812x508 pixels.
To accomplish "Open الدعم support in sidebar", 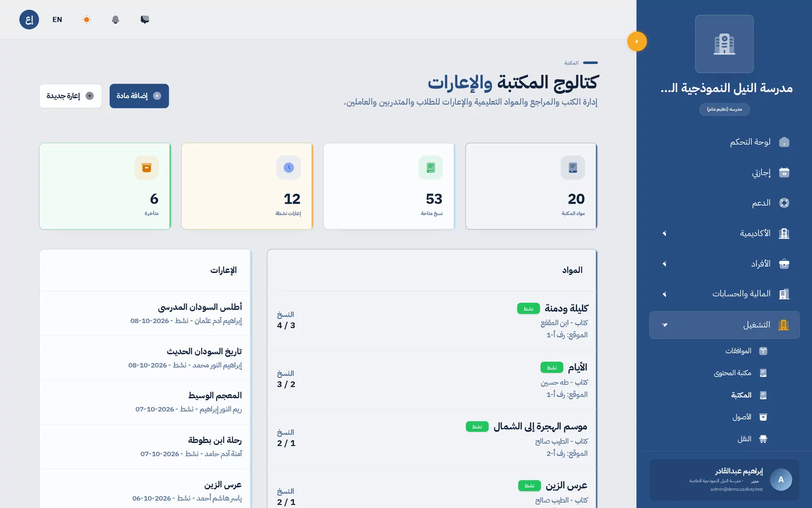I will [x=724, y=203].
